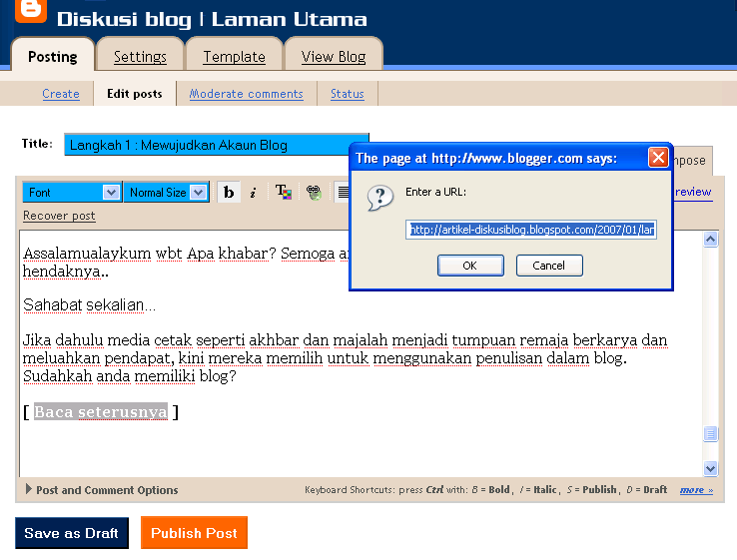Open the View Blog tab
This screenshot has height=560, width=737.
pyautogui.click(x=334, y=57)
